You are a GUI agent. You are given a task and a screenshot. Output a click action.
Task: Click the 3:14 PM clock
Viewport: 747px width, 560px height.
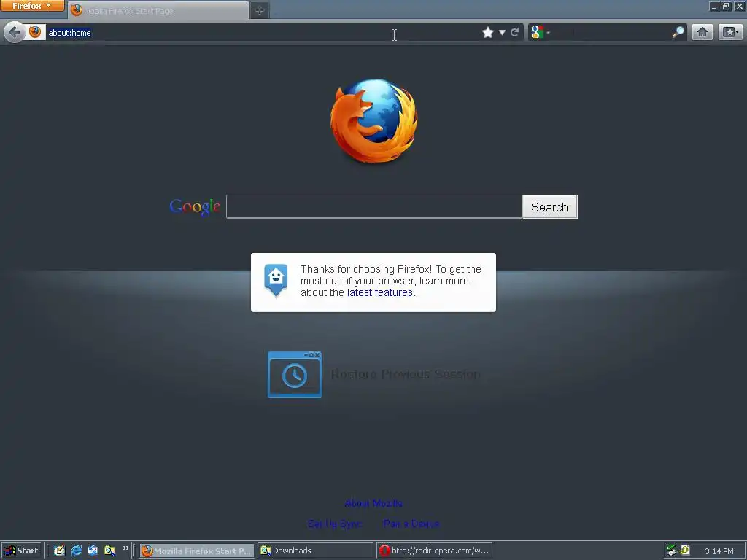coord(719,551)
